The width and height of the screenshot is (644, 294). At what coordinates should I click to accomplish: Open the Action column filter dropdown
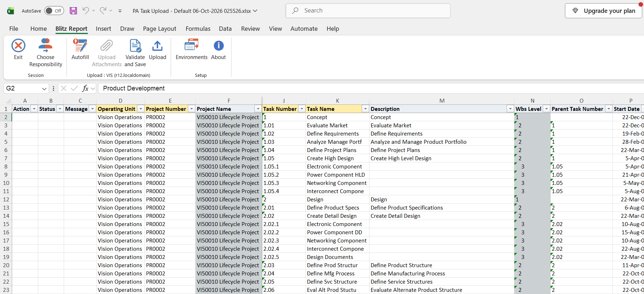(34, 109)
